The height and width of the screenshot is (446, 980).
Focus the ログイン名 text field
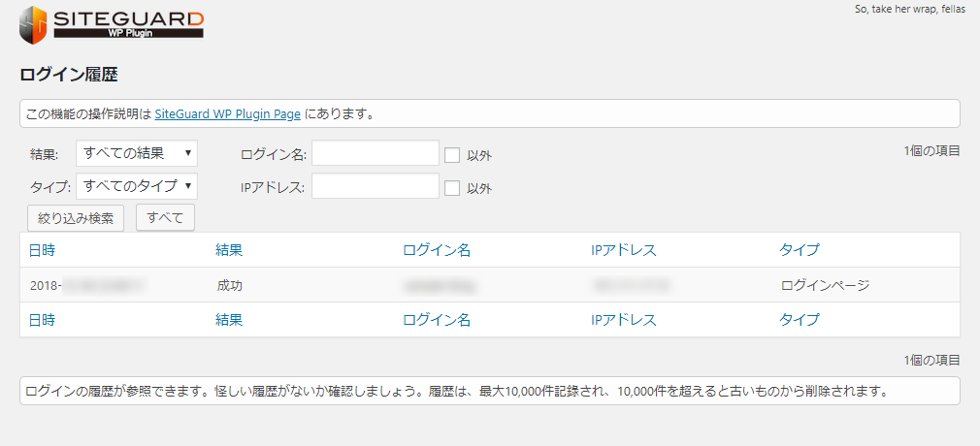375,153
